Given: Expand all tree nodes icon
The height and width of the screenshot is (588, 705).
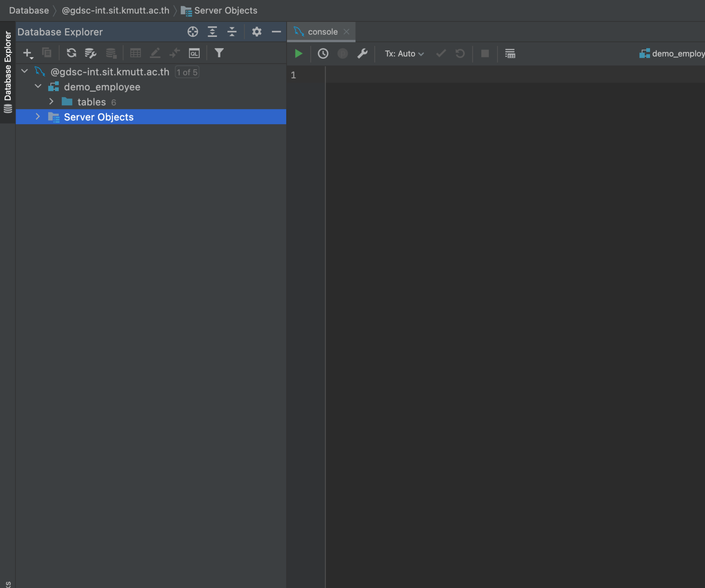Looking at the screenshot, I should click(x=212, y=32).
